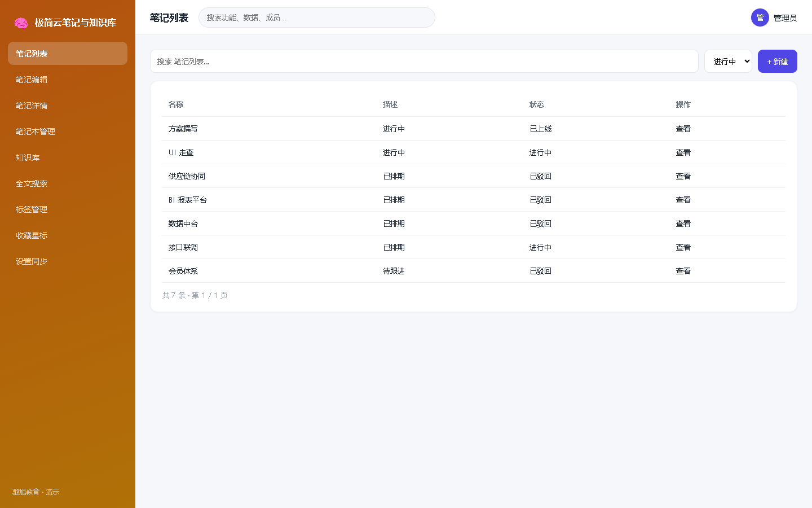Select the 笔记列表 sidebar item
Viewport: 812px width, 508px height.
coord(68,54)
